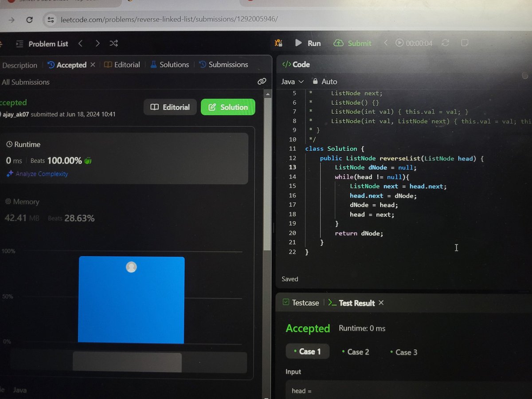Click 'while(head != null){' code line
The height and width of the screenshot is (399, 532).
pos(372,177)
